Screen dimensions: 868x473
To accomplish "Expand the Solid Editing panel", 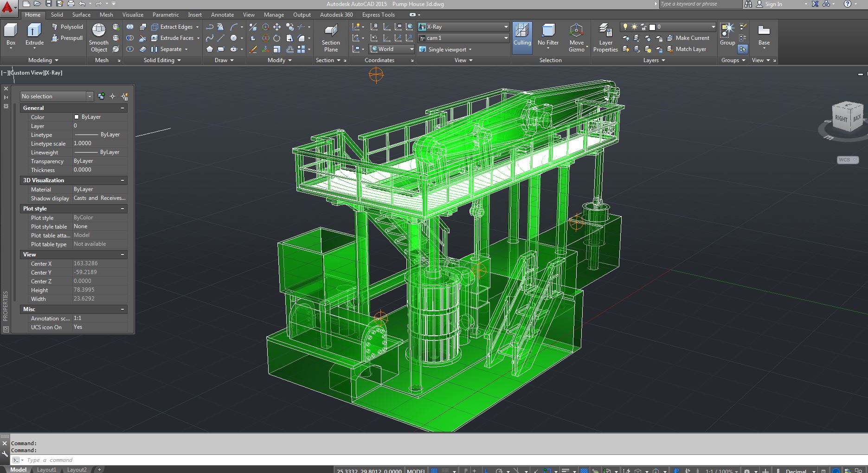I will coord(162,60).
